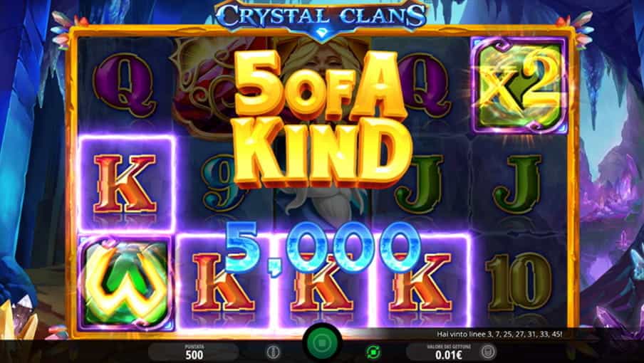This screenshot has width=644, height=363.
Task: Click the green W wild symbol
Action: point(125,283)
